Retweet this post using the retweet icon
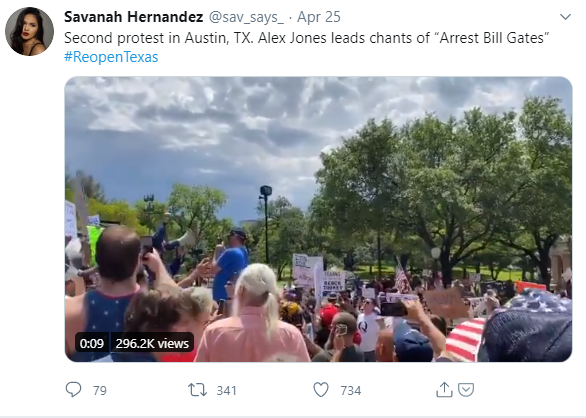 pos(197,390)
